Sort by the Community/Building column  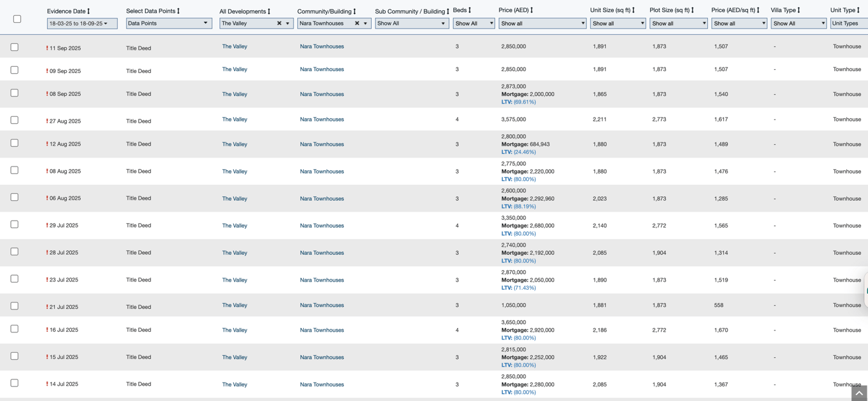point(355,11)
